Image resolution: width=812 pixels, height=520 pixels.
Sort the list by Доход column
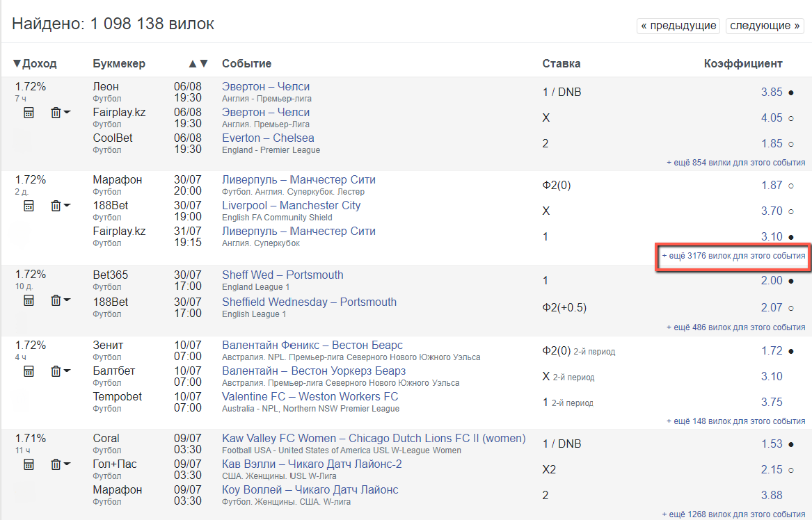pos(35,64)
